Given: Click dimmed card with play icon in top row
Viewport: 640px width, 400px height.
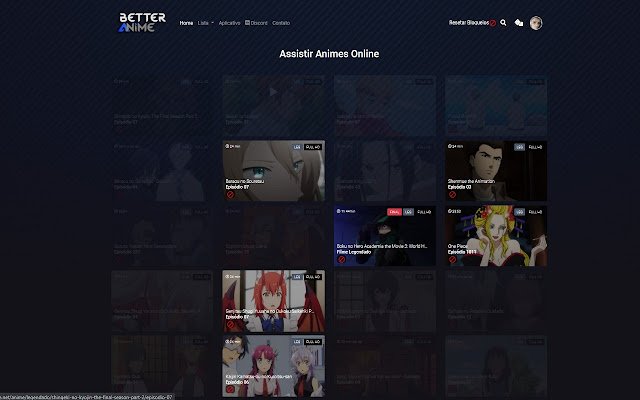Looking at the screenshot, I should [x=274, y=105].
